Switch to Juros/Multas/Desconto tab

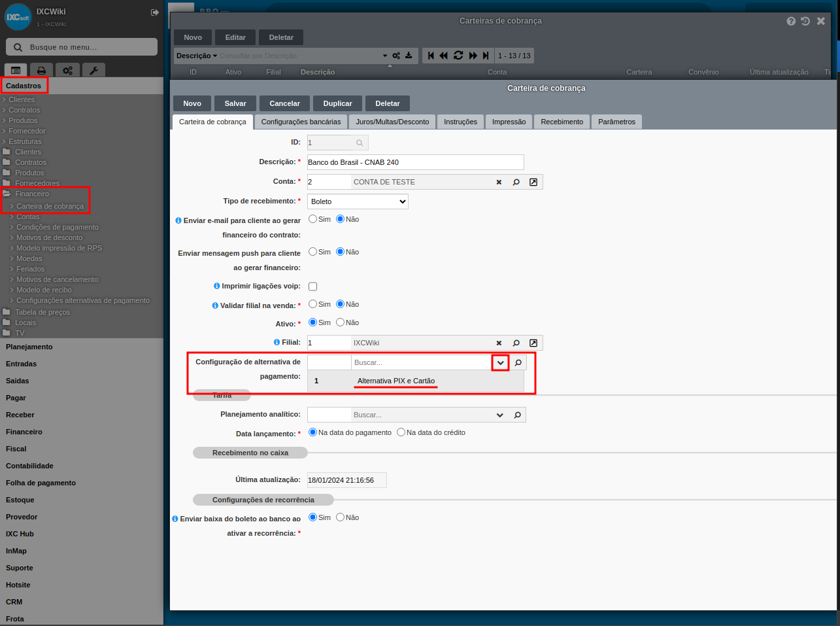[392, 122]
